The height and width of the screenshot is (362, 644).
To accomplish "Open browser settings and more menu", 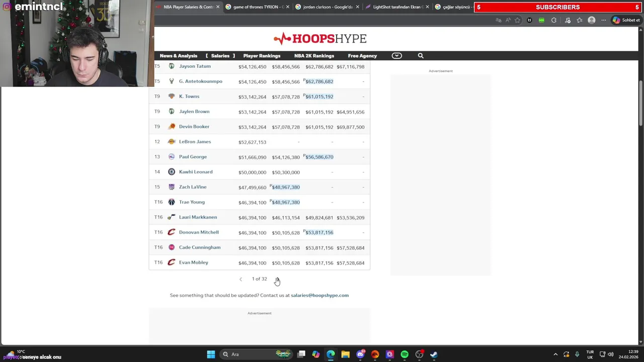I will 604,20.
